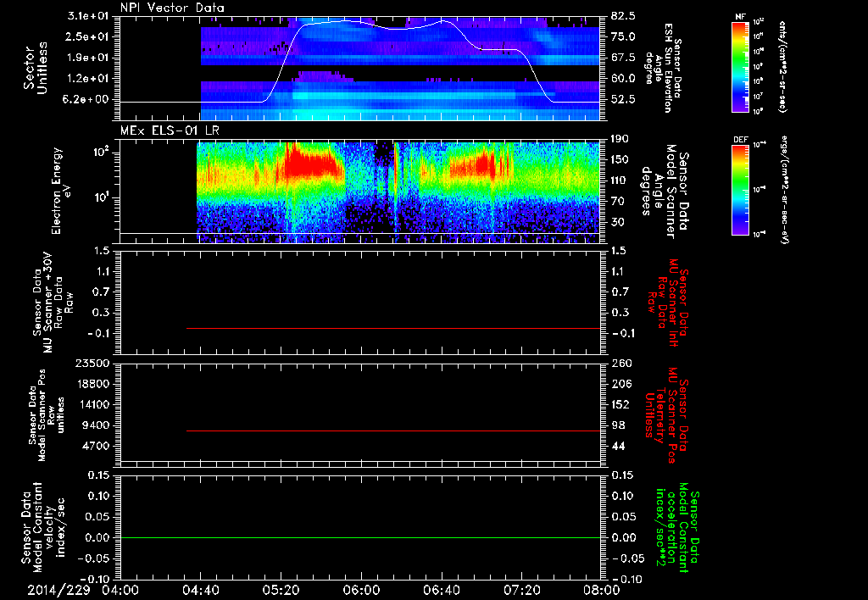This screenshot has height=600, width=868.
Task: Click the '3.1e+01' sector axis value
Action: point(87,16)
